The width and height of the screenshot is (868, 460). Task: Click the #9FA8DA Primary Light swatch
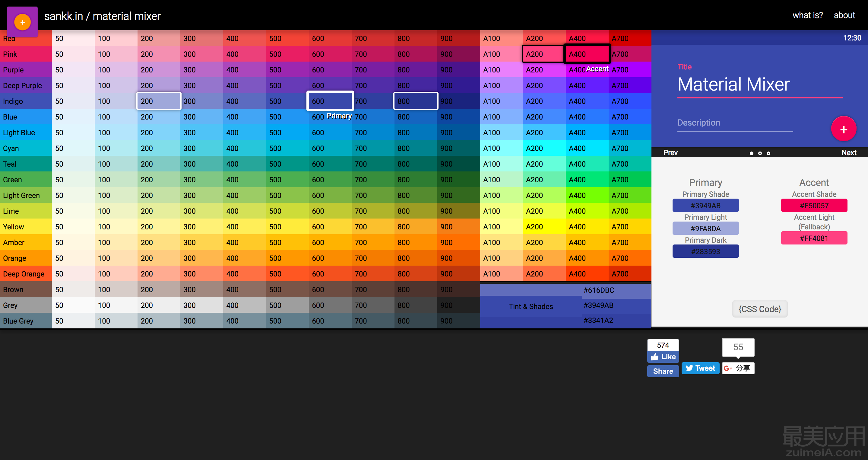705,228
